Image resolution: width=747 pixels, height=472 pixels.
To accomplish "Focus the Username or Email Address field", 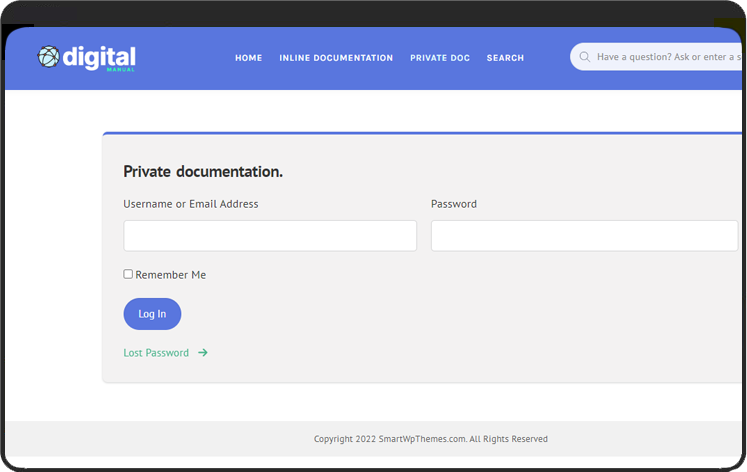I will coord(270,236).
